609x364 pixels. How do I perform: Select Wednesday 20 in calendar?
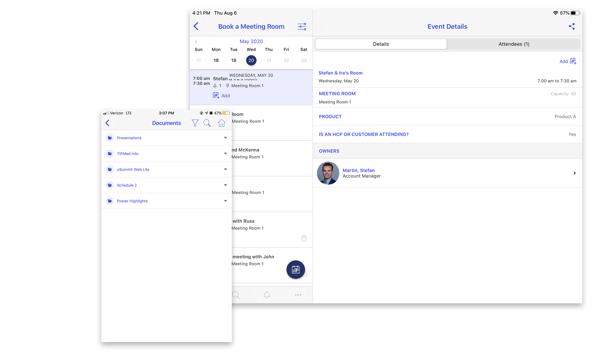(251, 60)
